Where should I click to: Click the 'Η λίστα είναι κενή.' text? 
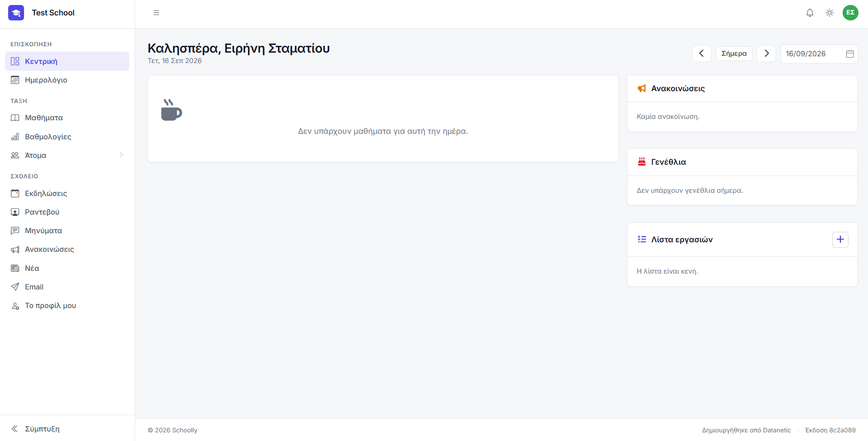coord(667,271)
